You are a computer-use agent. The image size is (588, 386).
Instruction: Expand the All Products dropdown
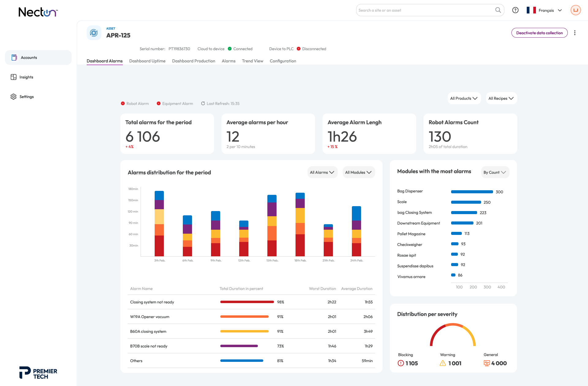coord(464,98)
